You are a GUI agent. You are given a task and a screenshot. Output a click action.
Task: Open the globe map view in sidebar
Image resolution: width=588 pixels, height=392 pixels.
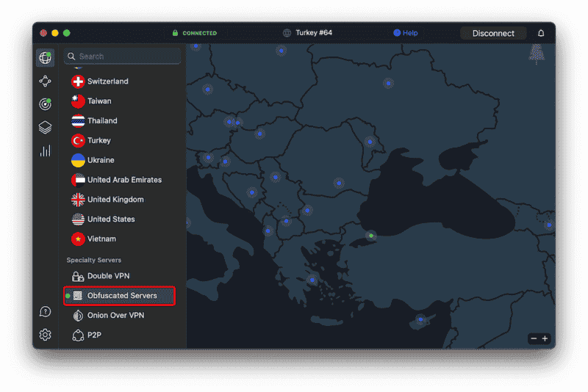(46, 58)
